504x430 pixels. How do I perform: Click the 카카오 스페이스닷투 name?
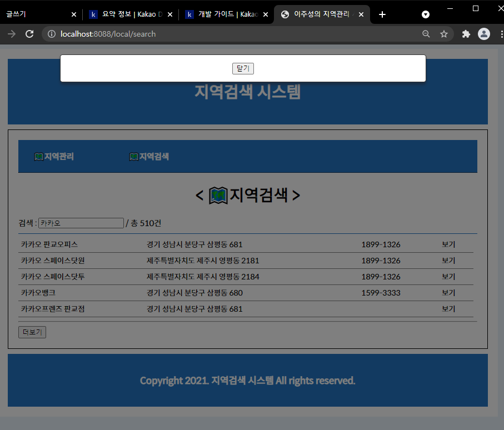click(53, 276)
